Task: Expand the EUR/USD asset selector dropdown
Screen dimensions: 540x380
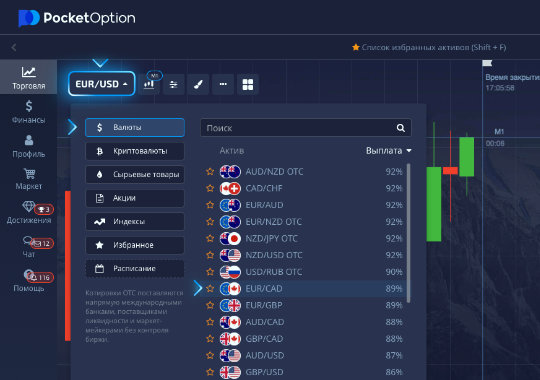Action: pyautogui.click(x=102, y=84)
